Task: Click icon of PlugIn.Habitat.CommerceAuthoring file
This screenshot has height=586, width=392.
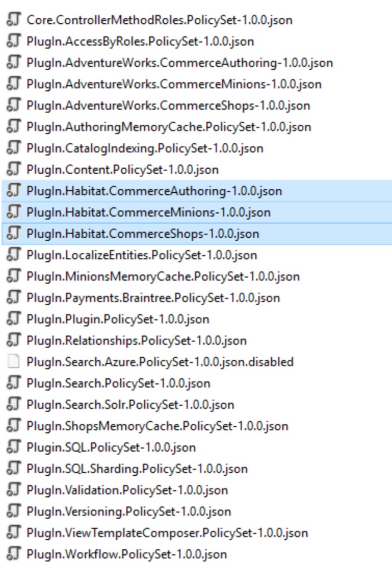Action: pyautogui.click(x=13, y=191)
